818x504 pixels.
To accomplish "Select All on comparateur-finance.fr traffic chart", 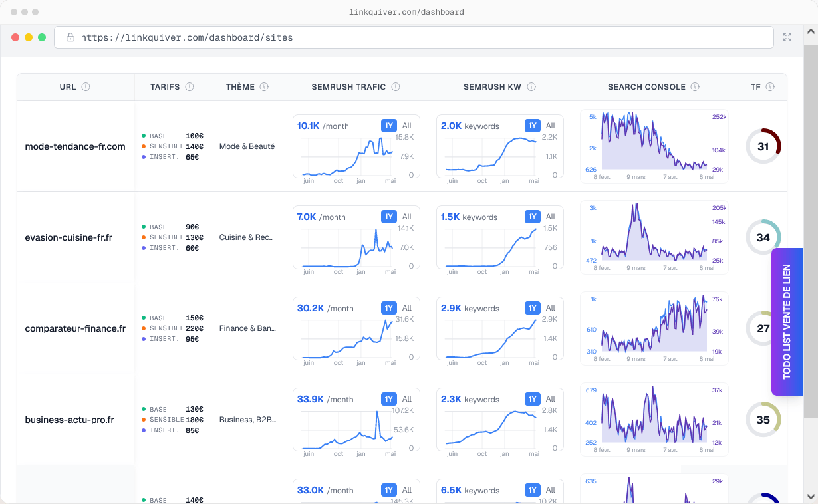I will click(x=407, y=308).
